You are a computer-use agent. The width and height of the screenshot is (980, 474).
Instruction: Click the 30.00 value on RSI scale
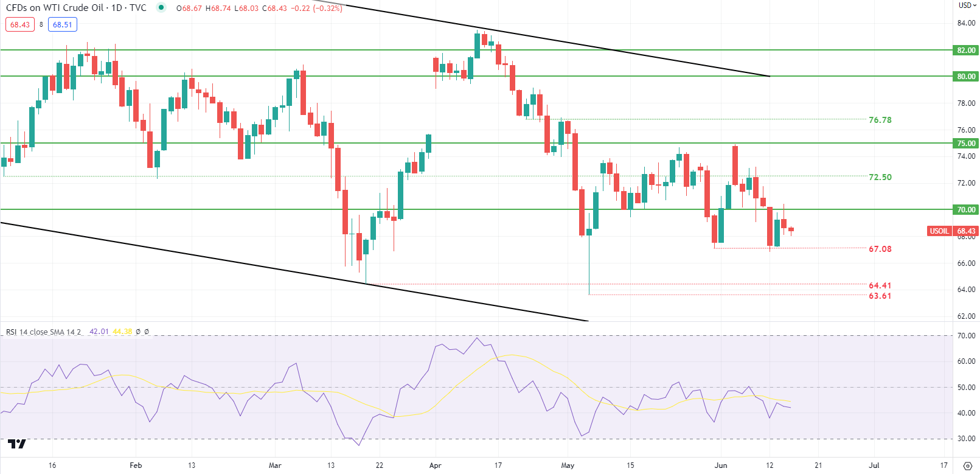(x=967, y=438)
